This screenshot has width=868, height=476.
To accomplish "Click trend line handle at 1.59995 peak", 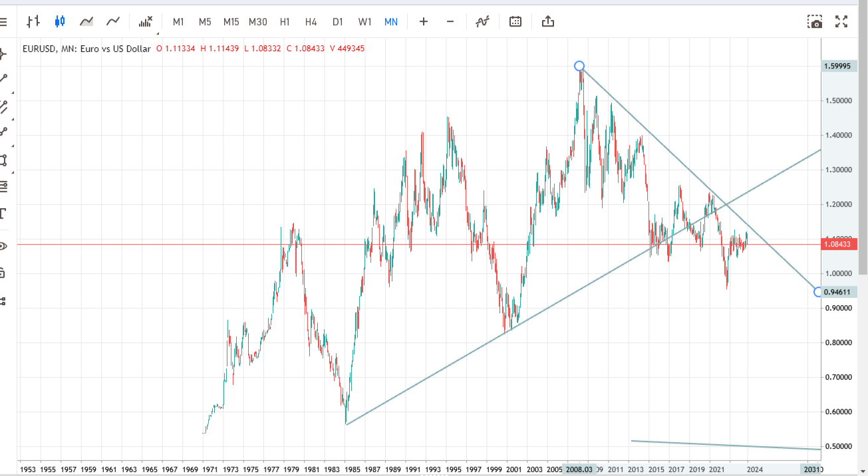I will 579,66.
